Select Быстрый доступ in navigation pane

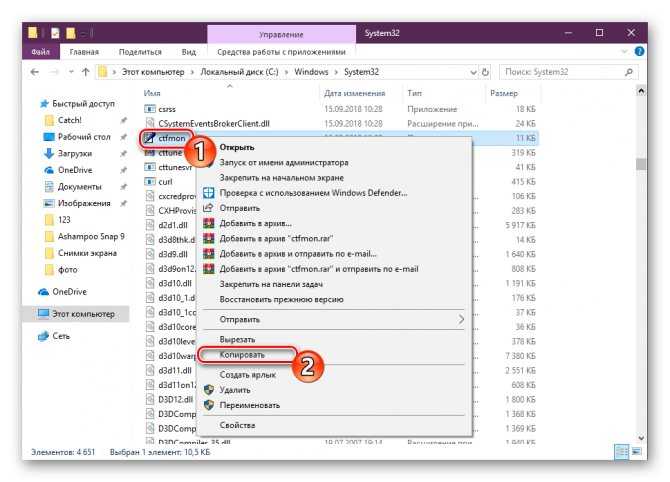83,103
